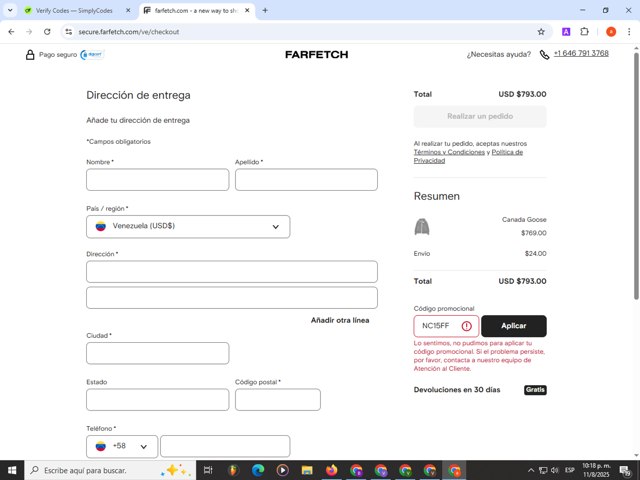Close the Verify Codes tab
This screenshot has width=640, height=480.
(128, 11)
